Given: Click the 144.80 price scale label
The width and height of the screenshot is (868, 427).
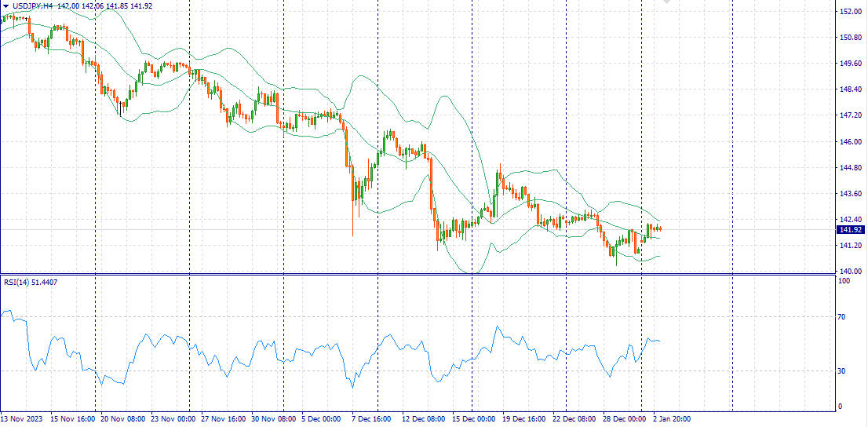Looking at the screenshot, I should (x=850, y=168).
